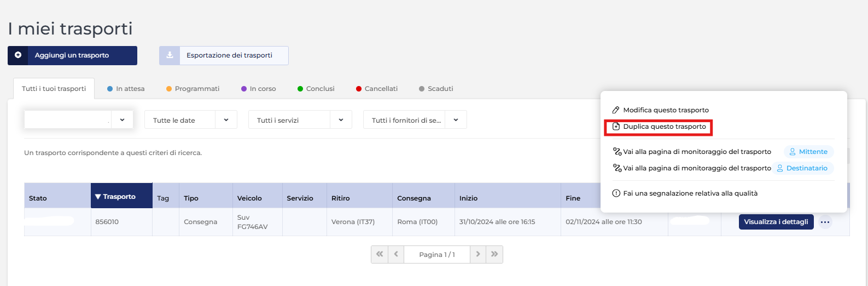Screen dimensions: 868x286
Task: Click the duplicate icon beside Duplica questo trasporto
Action: tap(616, 127)
